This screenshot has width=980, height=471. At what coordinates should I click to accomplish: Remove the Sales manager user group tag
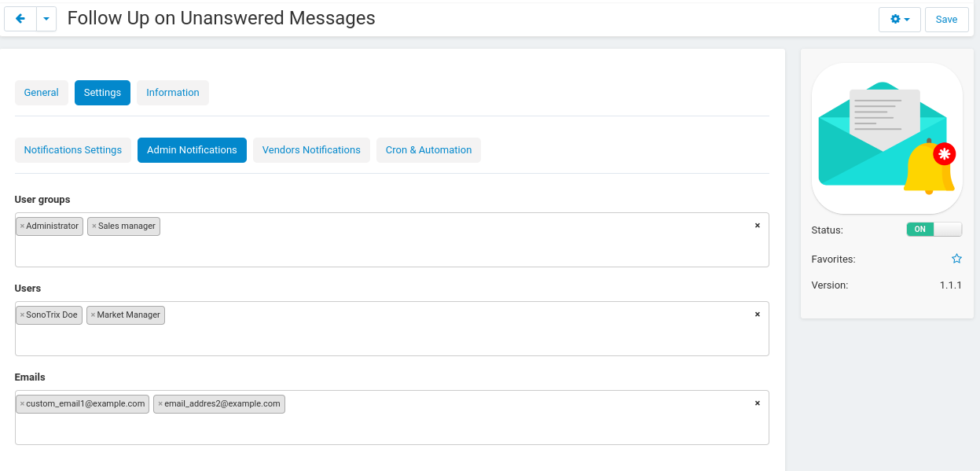coord(94,226)
